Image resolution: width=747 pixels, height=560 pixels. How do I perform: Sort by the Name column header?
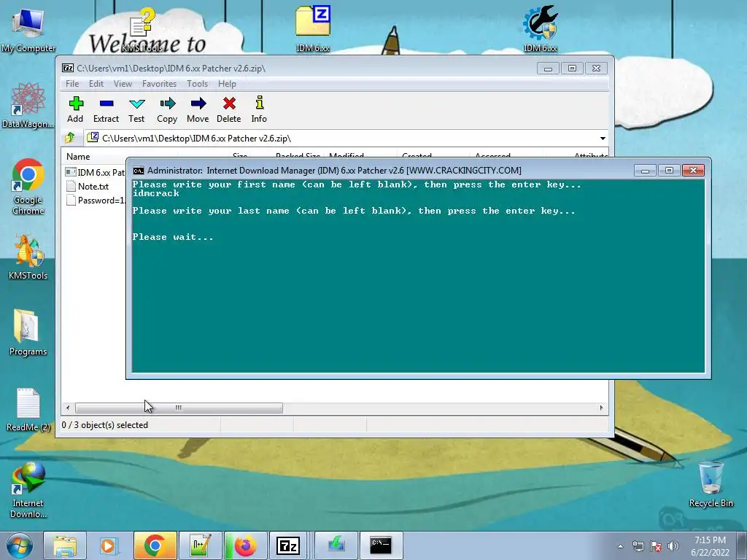click(78, 157)
